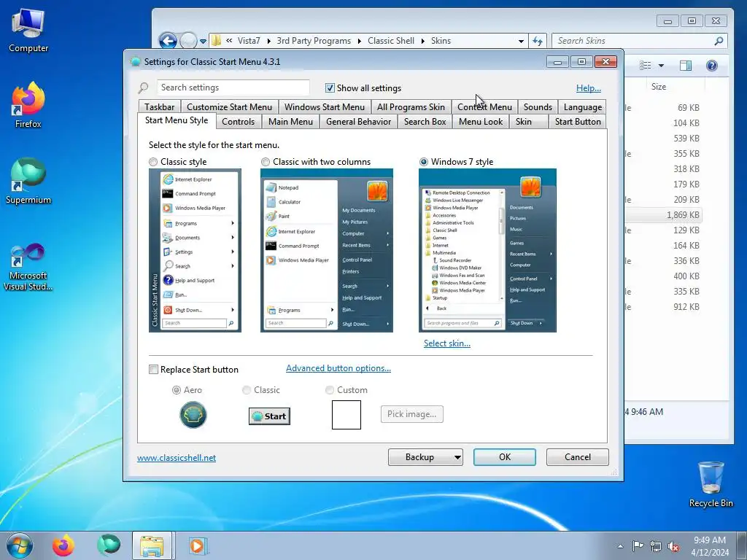Select the Aero start button radio option
The image size is (747, 560).
click(x=177, y=390)
